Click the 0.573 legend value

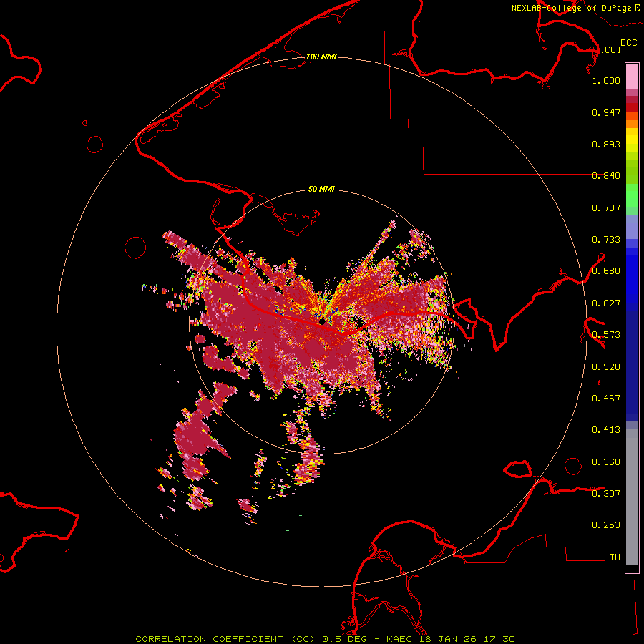(606, 335)
